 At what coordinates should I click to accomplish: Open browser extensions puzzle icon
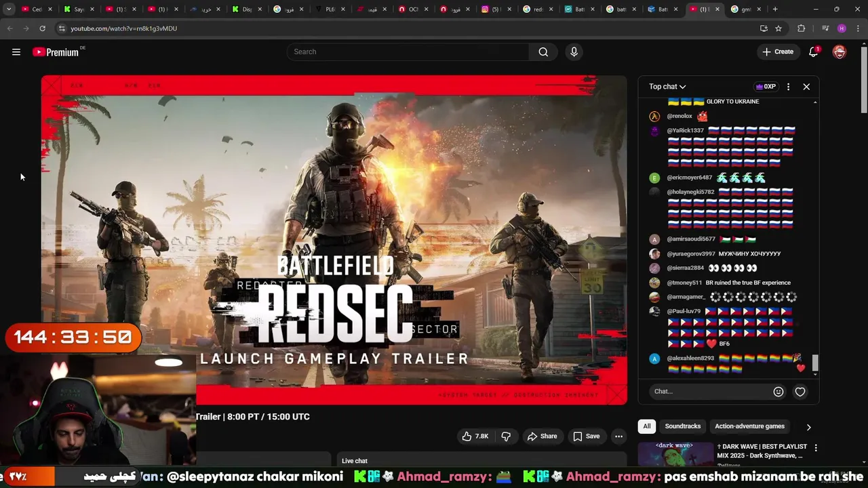pyautogui.click(x=802, y=28)
